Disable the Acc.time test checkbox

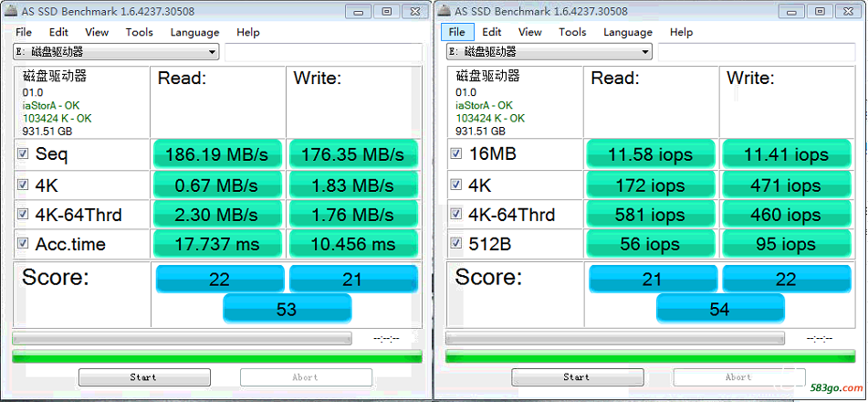[x=23, y=243]
